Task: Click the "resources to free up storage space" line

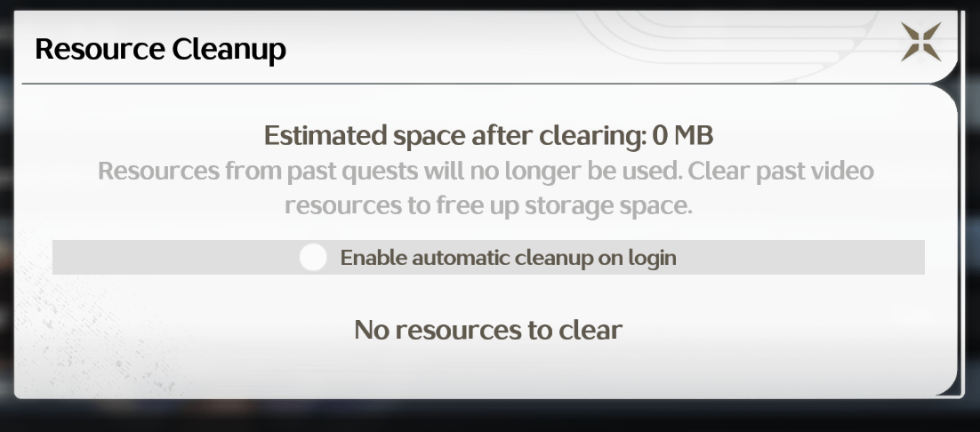Action: coord(488,205)
